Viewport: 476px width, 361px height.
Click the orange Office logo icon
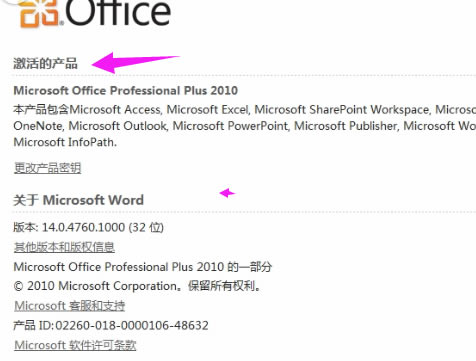[x=41, y=13]
